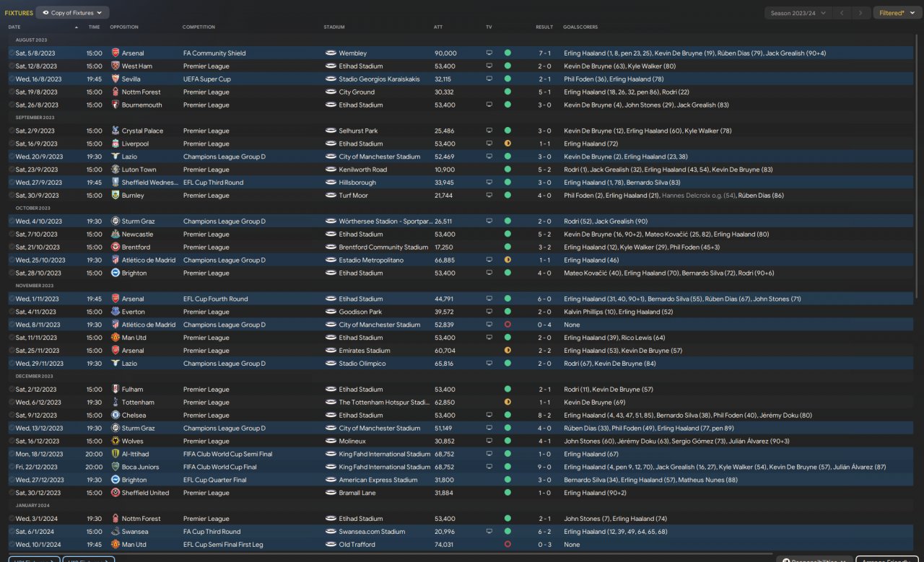Sort fixtures by the TV column header
924x562 pixels.
(489, 27)
